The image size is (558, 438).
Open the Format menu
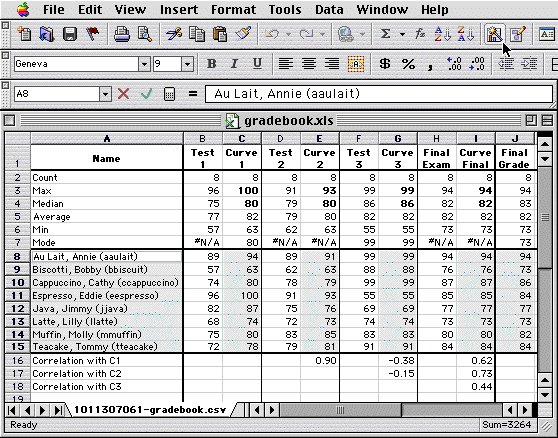click(x=233, y=10)
